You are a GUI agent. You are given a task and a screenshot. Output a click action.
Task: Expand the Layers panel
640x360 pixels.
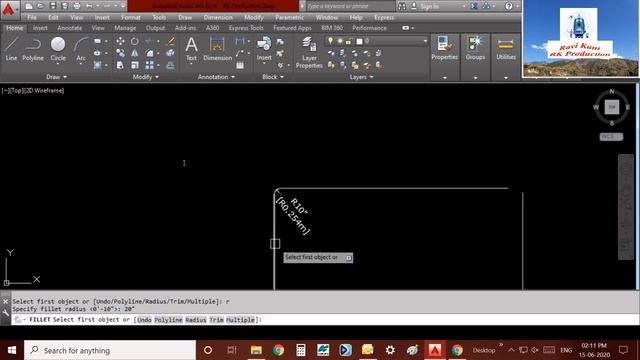(361, 77)
